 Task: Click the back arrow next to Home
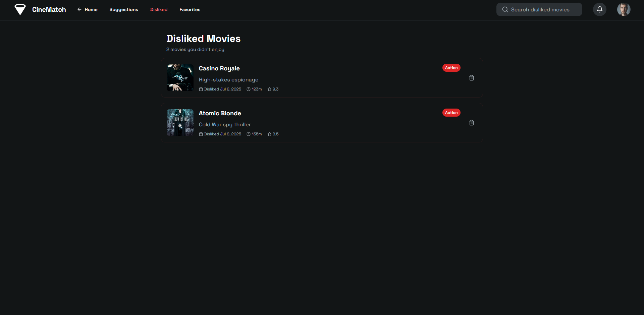point(79,9)
